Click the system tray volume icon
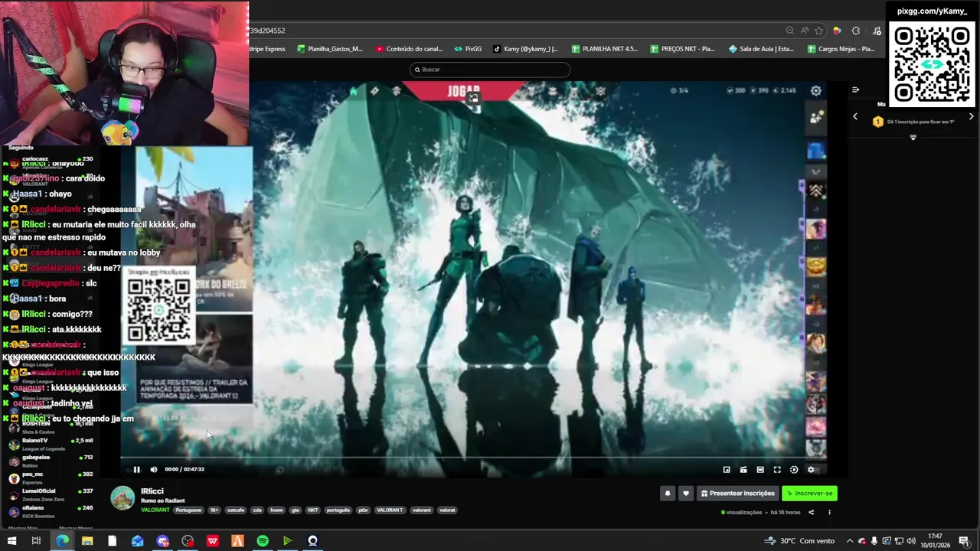 [x=911, y=541]
